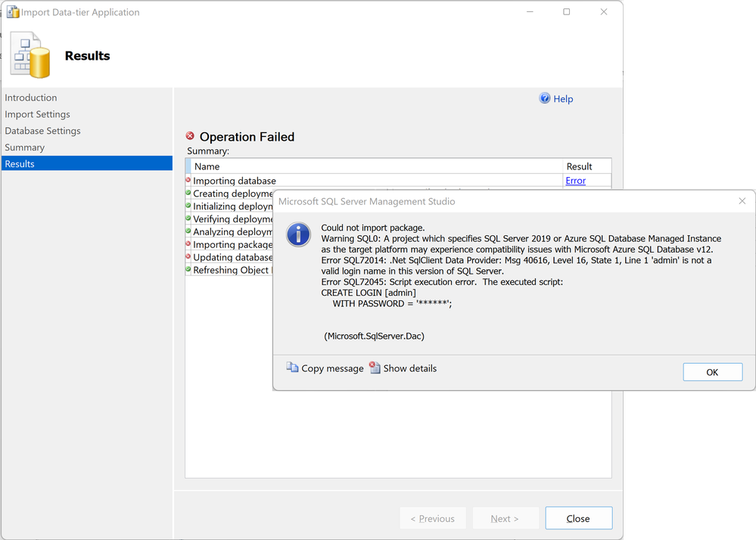This screenshot has width=756, height=540.
Task: Click the 'CREATE LOGIN [admin]' script line
Action: [x=369, y=293]
